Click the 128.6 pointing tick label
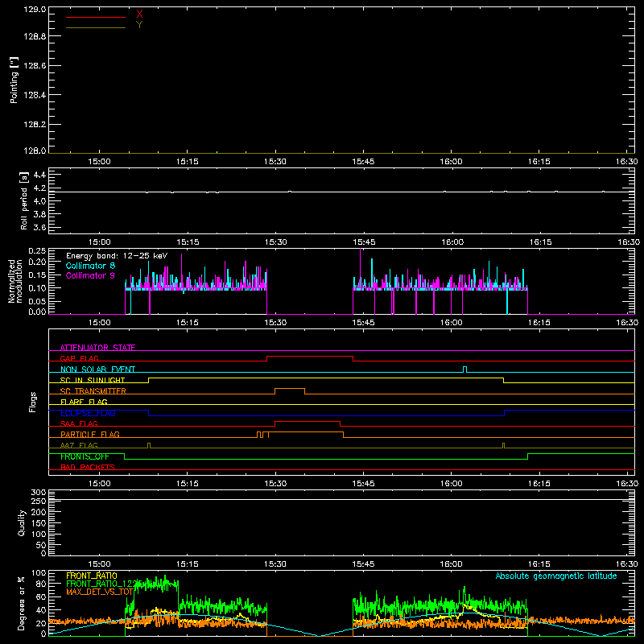Image resolution: width=644 pixels, height=644 pixels. tap(35, 66)
